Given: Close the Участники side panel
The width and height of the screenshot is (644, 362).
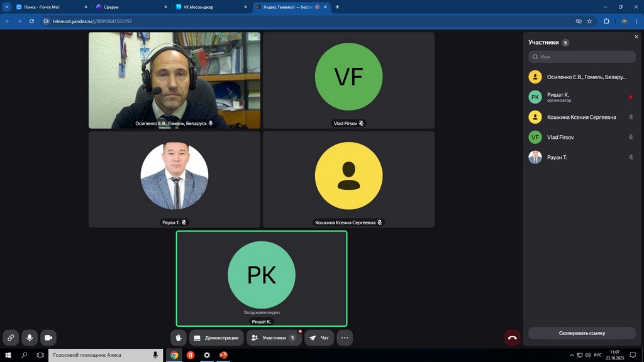Looking at the screenshot, I should (x=636, y=37).
